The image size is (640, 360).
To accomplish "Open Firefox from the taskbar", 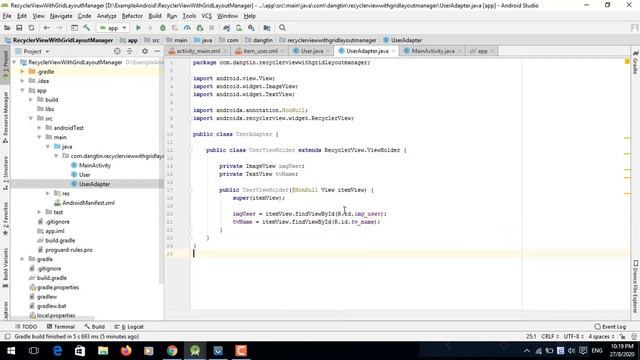I will tap(126, 351).
